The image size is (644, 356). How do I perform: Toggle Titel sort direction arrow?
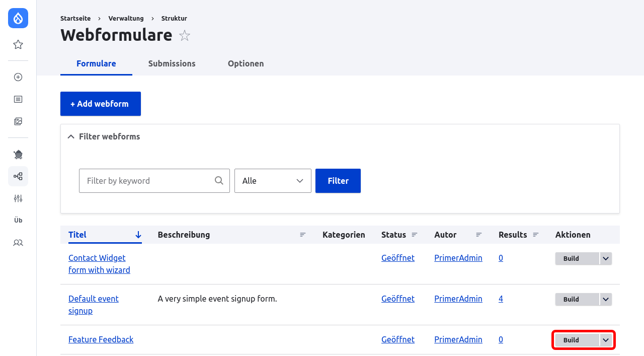click(138, 235)
